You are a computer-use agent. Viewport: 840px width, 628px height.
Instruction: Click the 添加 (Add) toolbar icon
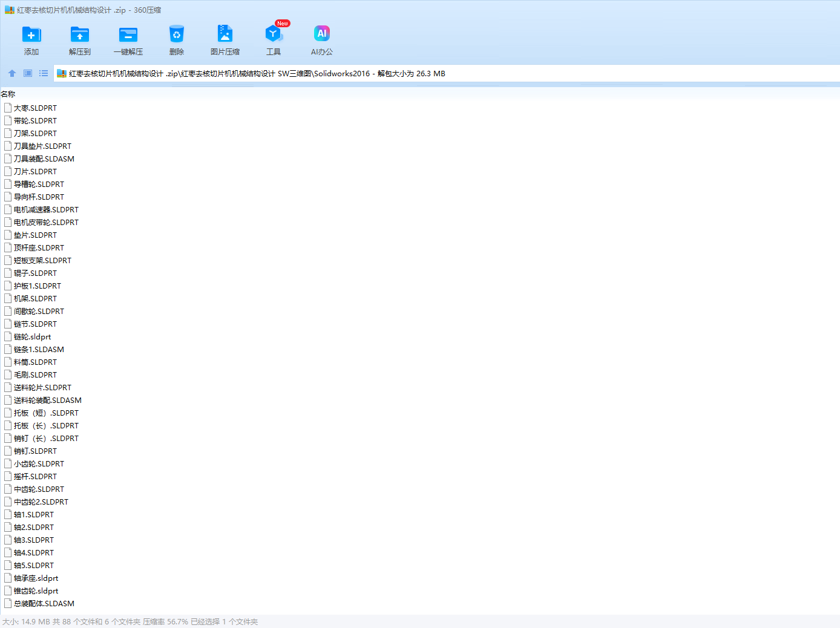point(31,35)
